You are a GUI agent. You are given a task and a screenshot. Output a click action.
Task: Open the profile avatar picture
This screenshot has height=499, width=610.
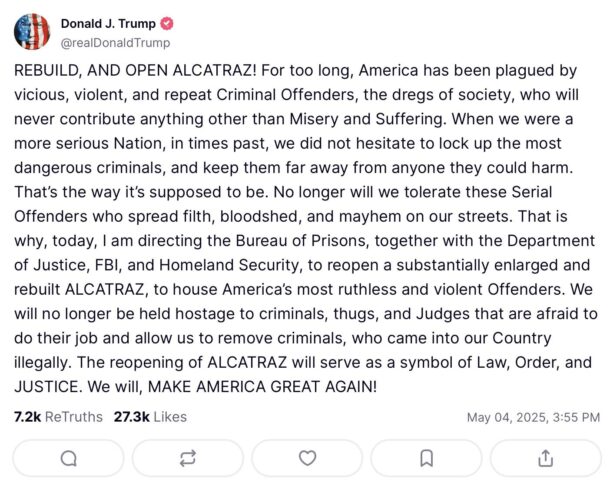[32, 32]
